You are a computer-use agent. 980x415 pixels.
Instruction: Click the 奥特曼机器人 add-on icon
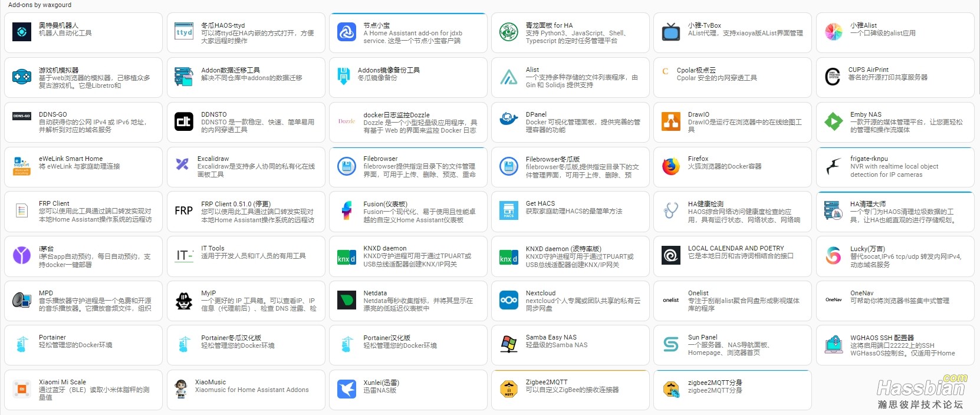(x=22, y=32)
